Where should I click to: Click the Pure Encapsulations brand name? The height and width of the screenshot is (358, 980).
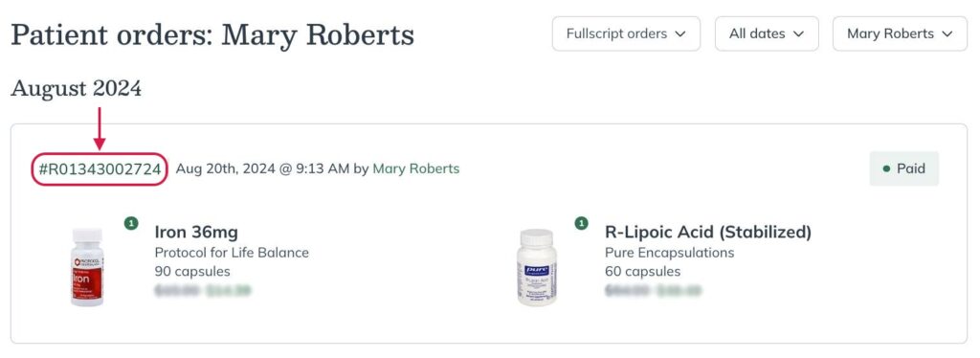click(669, 253)
